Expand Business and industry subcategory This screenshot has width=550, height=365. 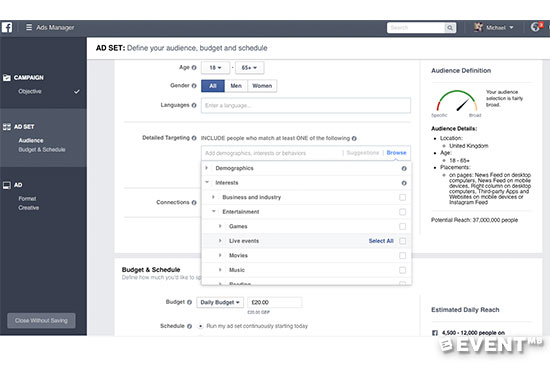[213, 197]
